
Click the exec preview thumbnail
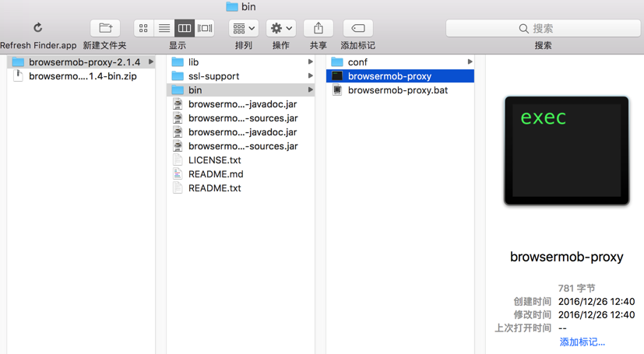click(567, 150)
